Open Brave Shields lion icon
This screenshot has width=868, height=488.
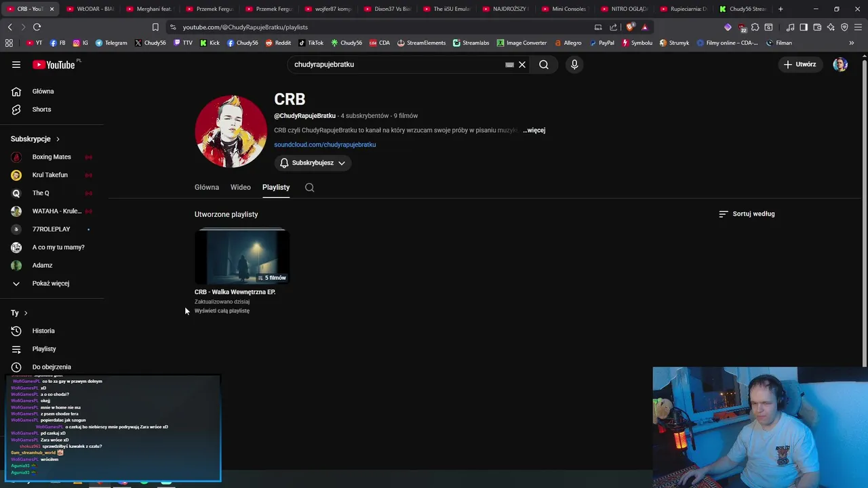click(630, 27)
